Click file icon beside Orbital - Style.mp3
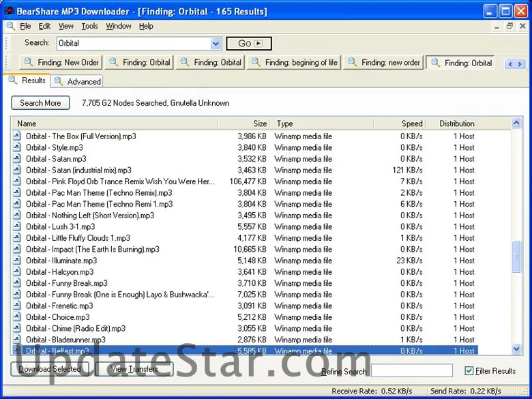 coord(18,147)
